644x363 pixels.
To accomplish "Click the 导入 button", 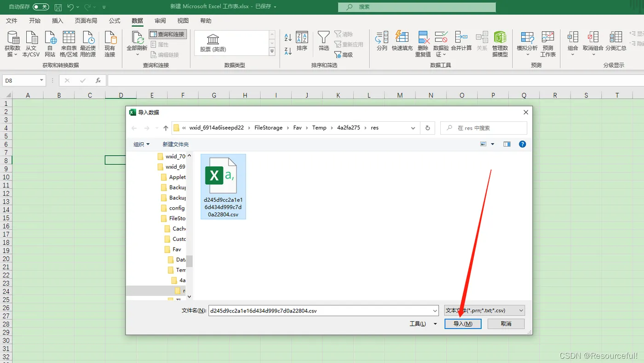I will click(x=463, y=324).
